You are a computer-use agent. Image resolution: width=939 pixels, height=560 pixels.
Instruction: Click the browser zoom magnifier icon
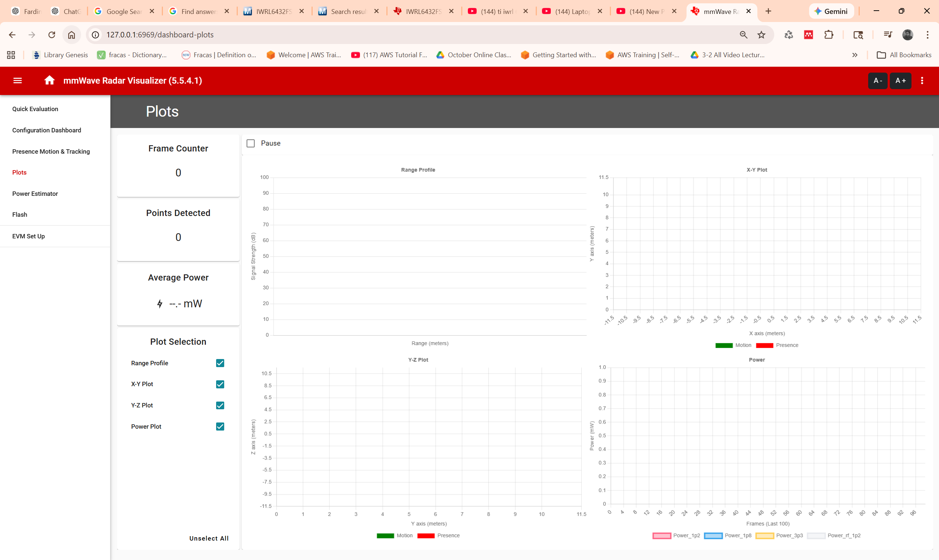(x=743, y=35)
